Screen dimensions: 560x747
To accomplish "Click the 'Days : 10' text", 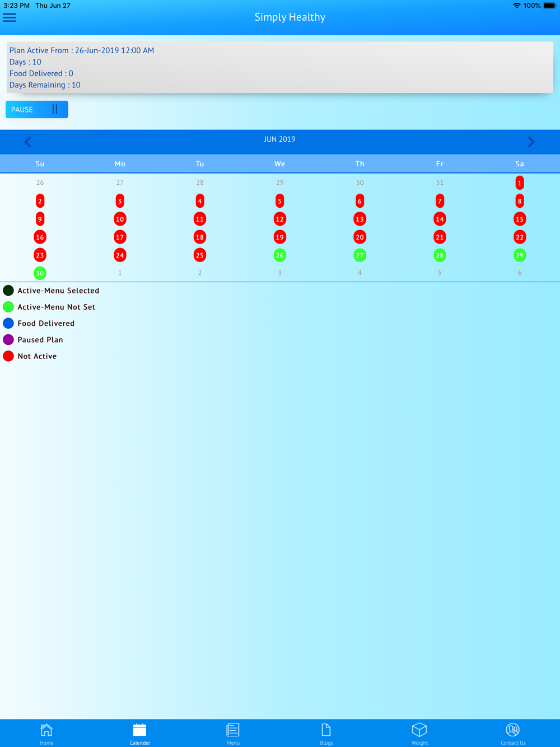I will pyautogui.click(x=25, y=62).
